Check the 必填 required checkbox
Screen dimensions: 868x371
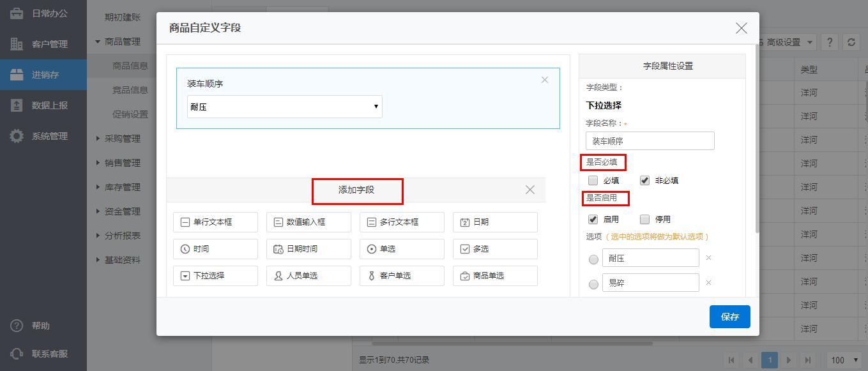coord(593,181)
